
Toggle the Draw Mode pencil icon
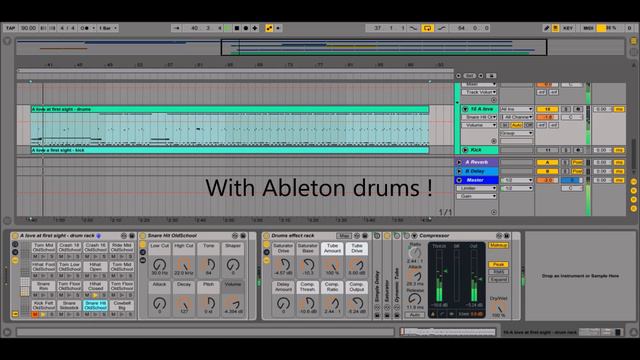pyautogui.click(x=547, y=28)
